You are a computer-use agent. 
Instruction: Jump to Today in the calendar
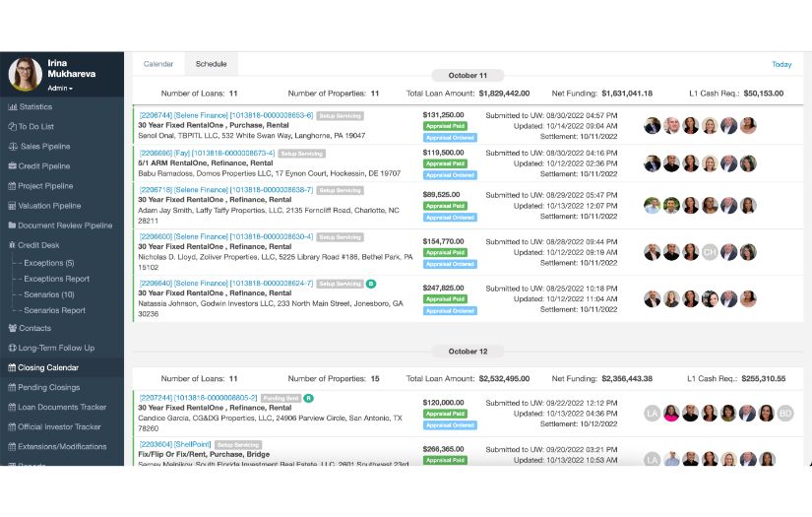click(781, 64)
